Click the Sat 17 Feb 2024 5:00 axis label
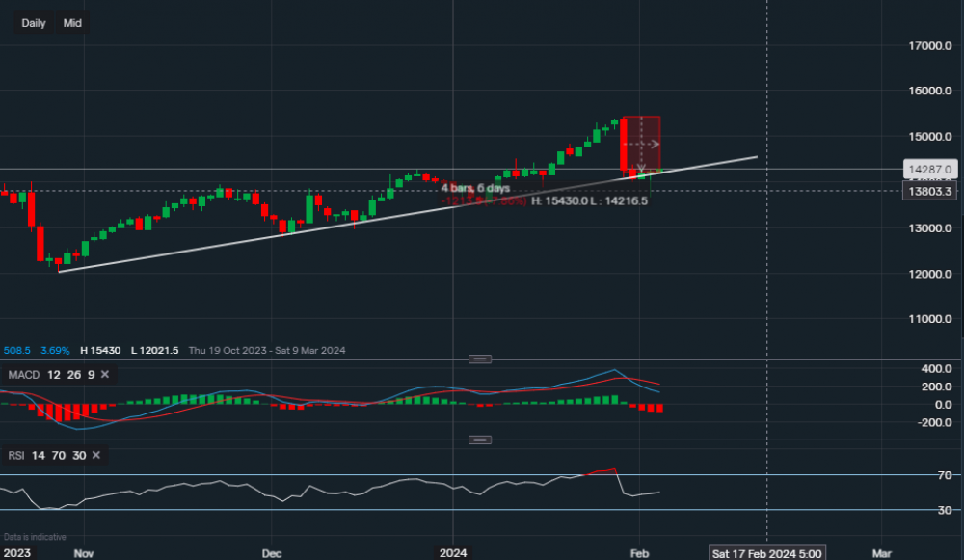 768,553
